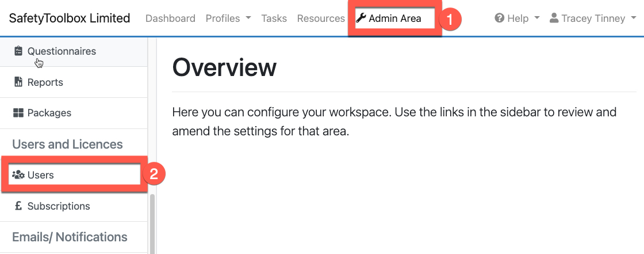Click the sidebar vertical scrollbar
This screenshot has height=254, width=644.
(x=152, y=224)
